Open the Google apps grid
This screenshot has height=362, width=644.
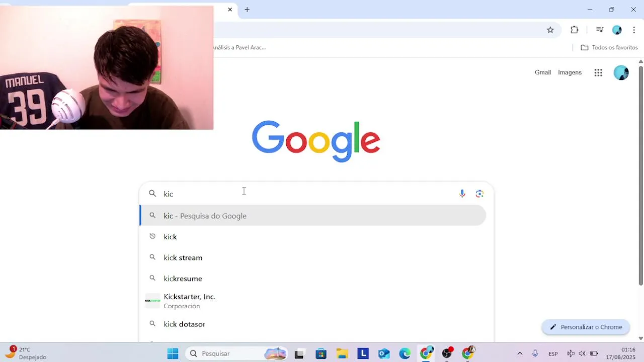click(x=598, y=72)
